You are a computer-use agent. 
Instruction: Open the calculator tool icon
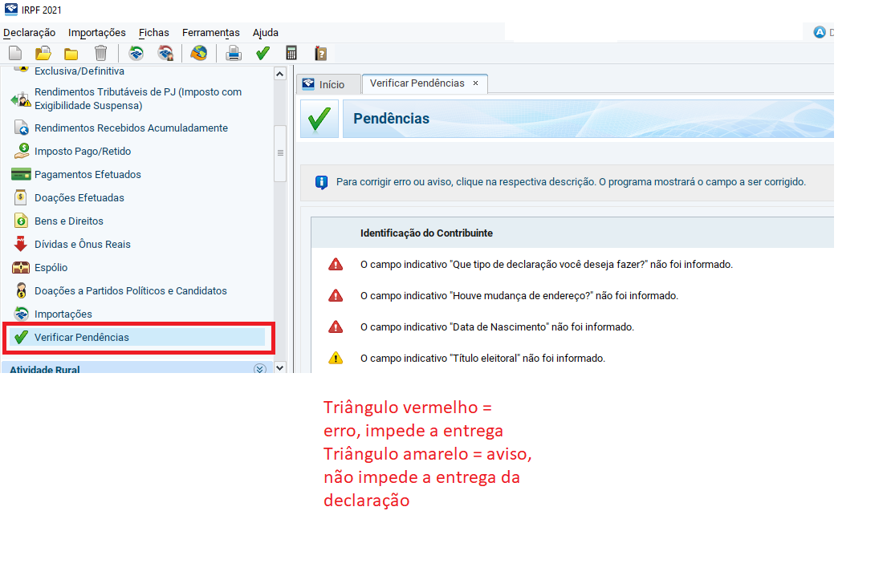291,54
